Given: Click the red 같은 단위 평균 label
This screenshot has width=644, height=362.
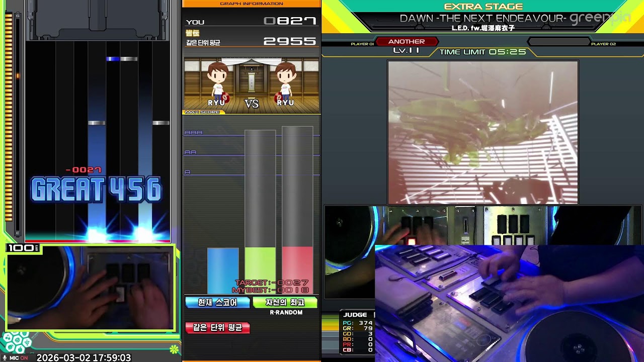Looking at the screenshot, I should coord(217,327).
